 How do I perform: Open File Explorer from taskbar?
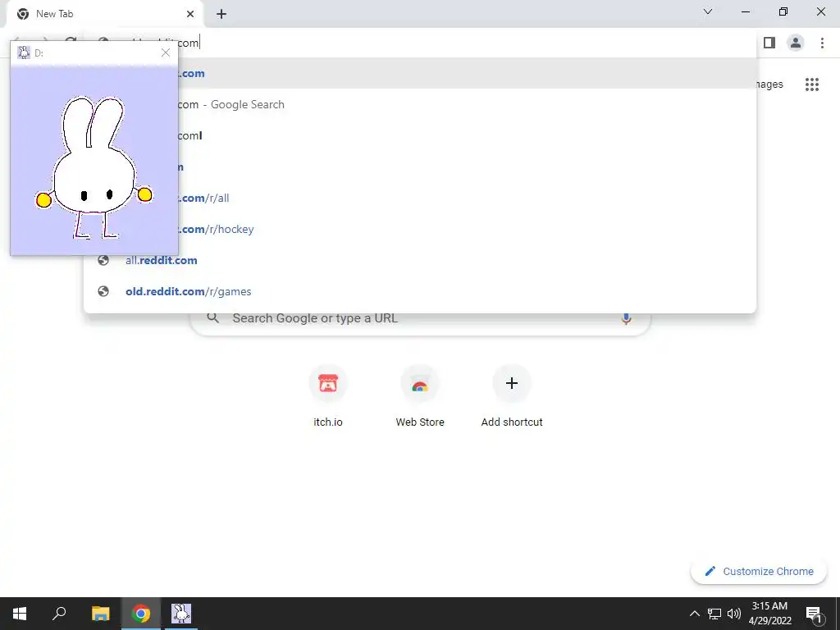100,614
